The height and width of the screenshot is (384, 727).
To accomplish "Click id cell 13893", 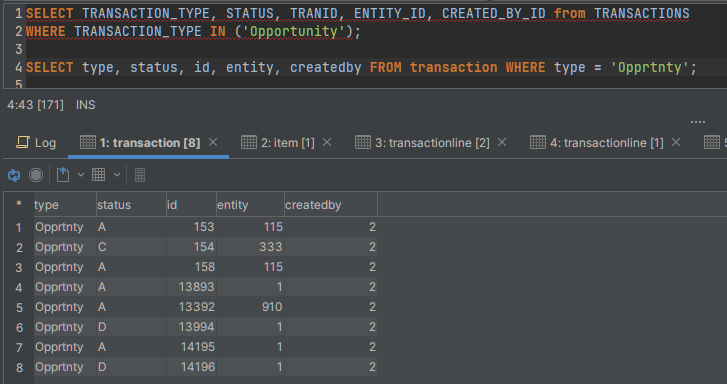I will point(191,287).
